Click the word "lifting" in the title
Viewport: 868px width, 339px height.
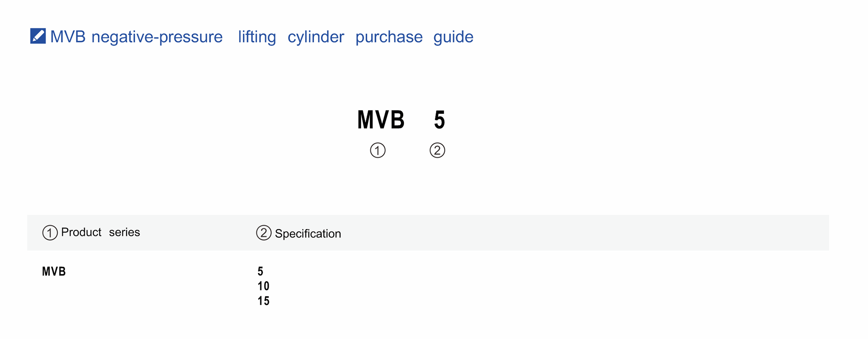pos(257,37)
